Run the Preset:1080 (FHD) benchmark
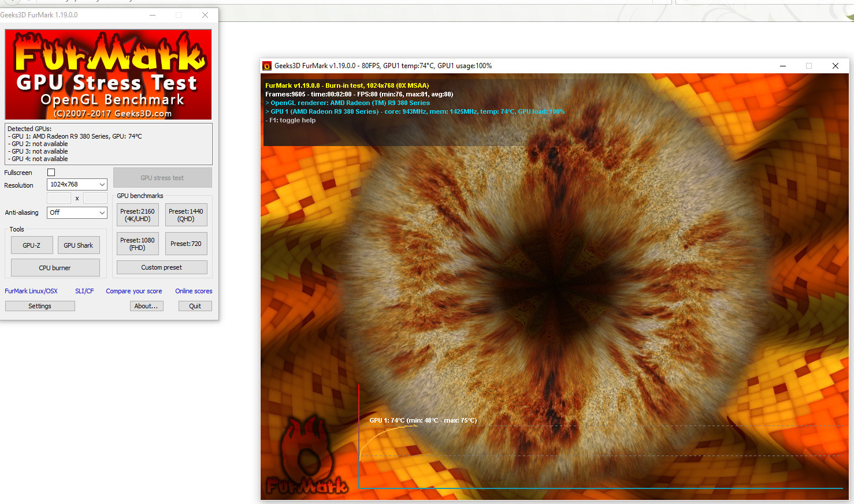 [x=138, y=244]
